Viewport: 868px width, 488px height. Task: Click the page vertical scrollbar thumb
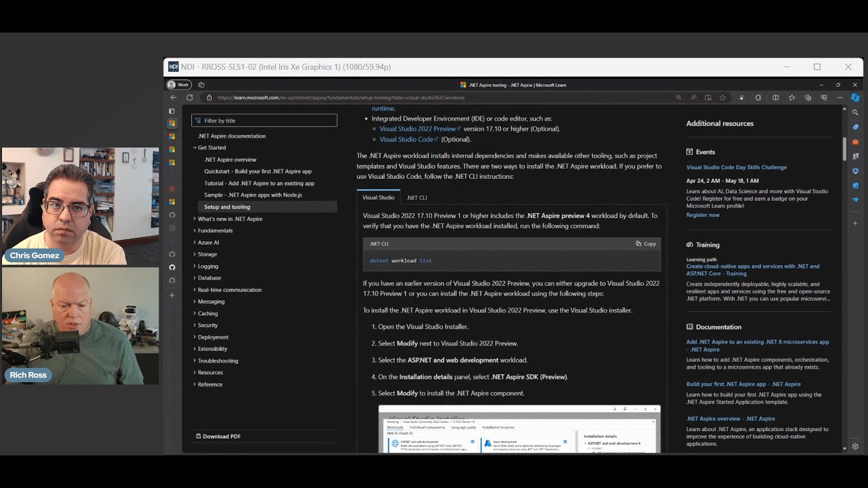click(844, 149)
